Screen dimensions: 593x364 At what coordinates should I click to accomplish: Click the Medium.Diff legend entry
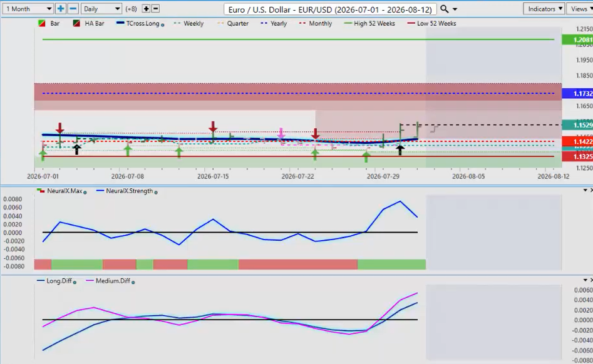(108, 281)
